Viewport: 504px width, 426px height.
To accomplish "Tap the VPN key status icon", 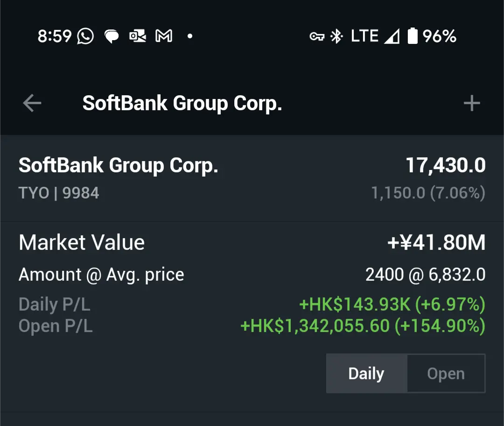I will 317,36.
